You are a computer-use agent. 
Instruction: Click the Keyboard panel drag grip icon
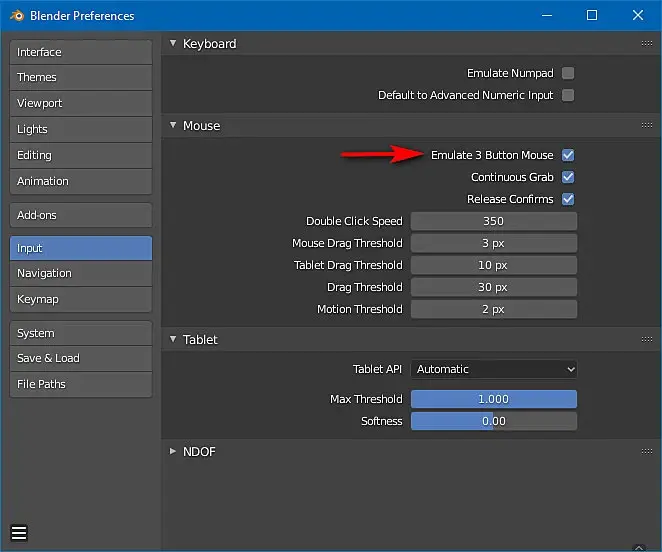[x=646, y=44]
